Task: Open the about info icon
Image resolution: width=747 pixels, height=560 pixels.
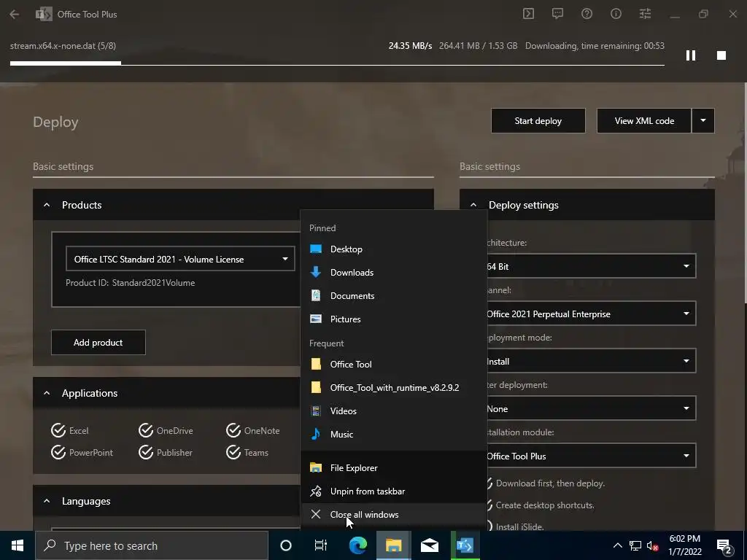Action: pos(616,14)
